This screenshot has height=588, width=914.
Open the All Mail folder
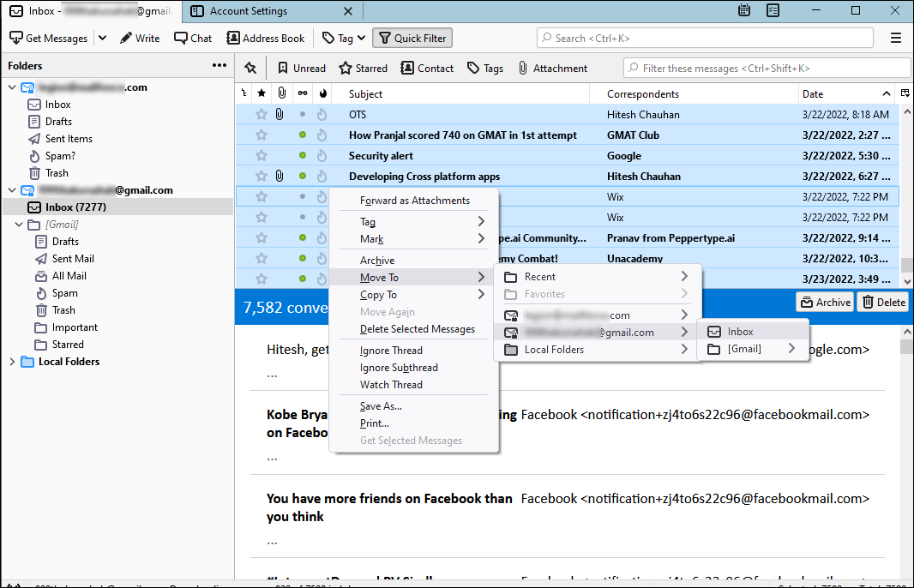click(x=61, y=276)
